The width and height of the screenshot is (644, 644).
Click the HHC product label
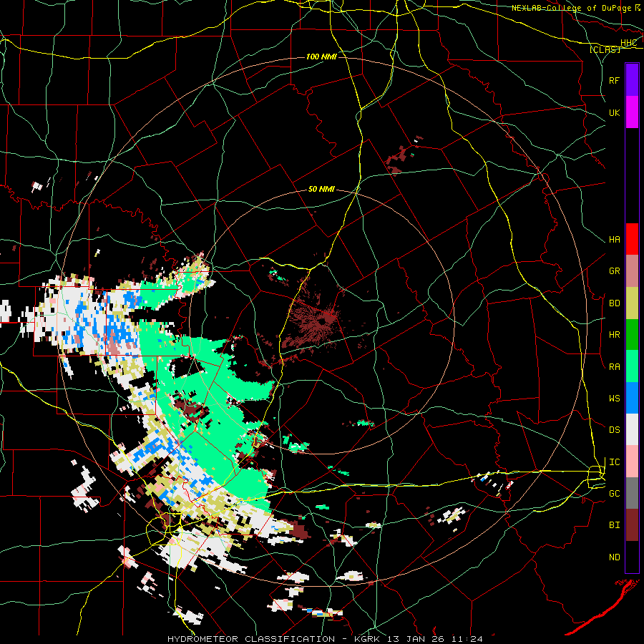click(628, 43)
